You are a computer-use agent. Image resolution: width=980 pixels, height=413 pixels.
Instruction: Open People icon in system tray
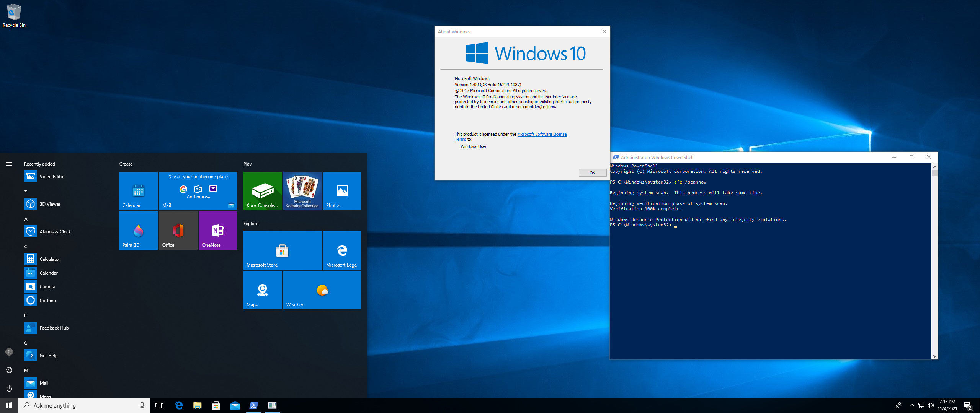click(898, 405)
